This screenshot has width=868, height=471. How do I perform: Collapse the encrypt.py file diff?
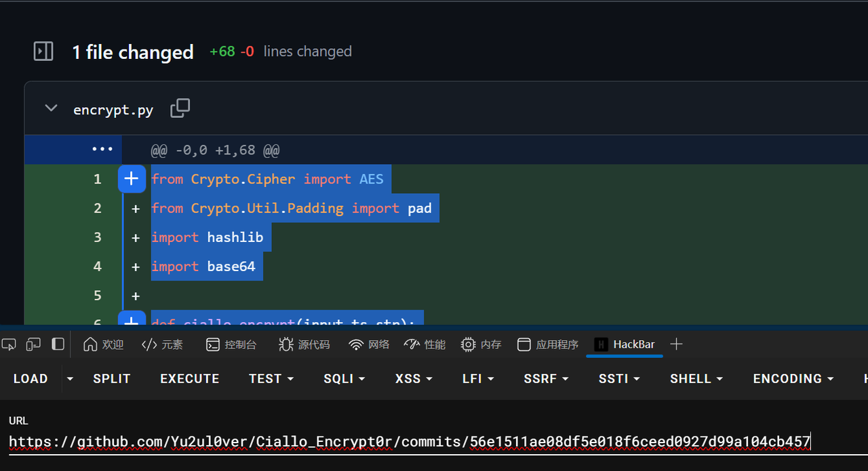coord(51,108)
